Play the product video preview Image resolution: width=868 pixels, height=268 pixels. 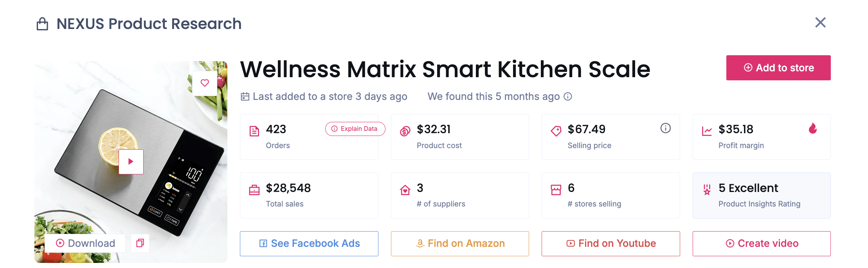(131, 161)
